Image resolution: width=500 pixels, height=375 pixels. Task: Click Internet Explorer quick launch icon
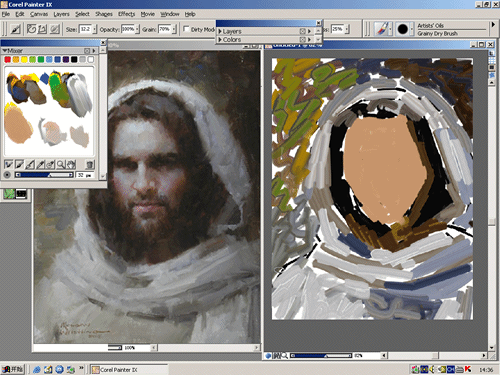37,369
